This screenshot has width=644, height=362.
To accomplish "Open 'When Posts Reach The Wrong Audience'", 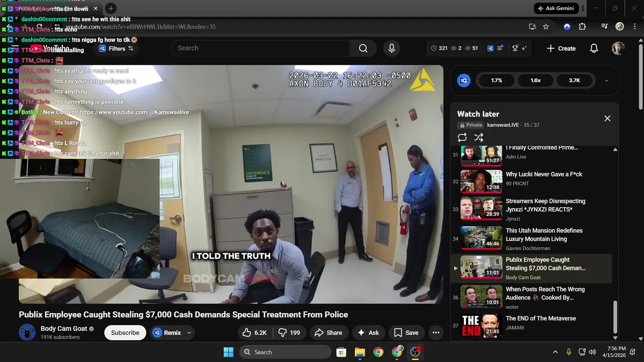I will [531, 297].
